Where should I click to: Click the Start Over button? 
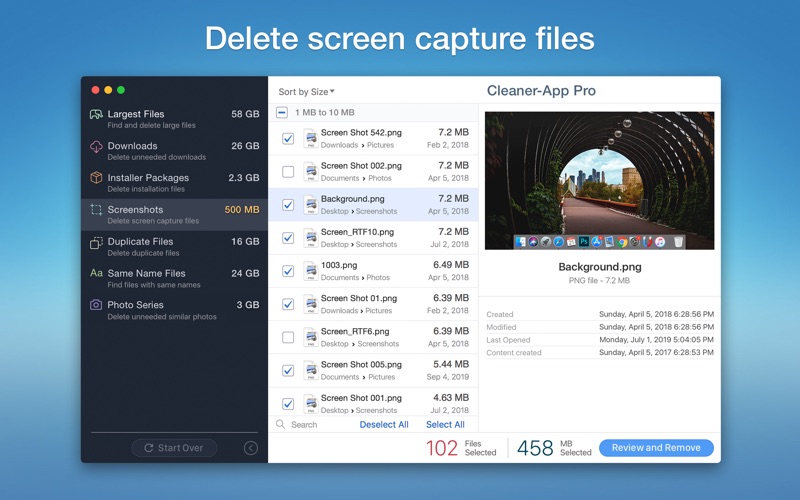coord(174,448)
